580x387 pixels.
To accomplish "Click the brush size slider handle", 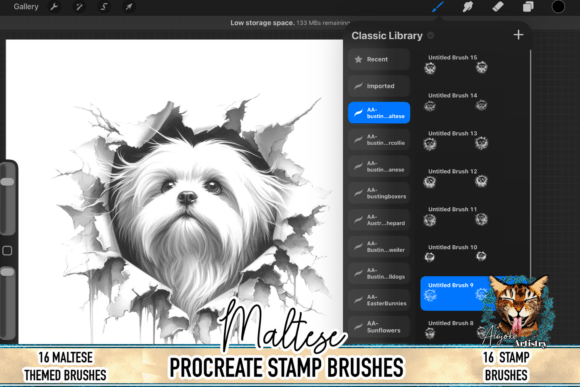I will click(7, 182).
